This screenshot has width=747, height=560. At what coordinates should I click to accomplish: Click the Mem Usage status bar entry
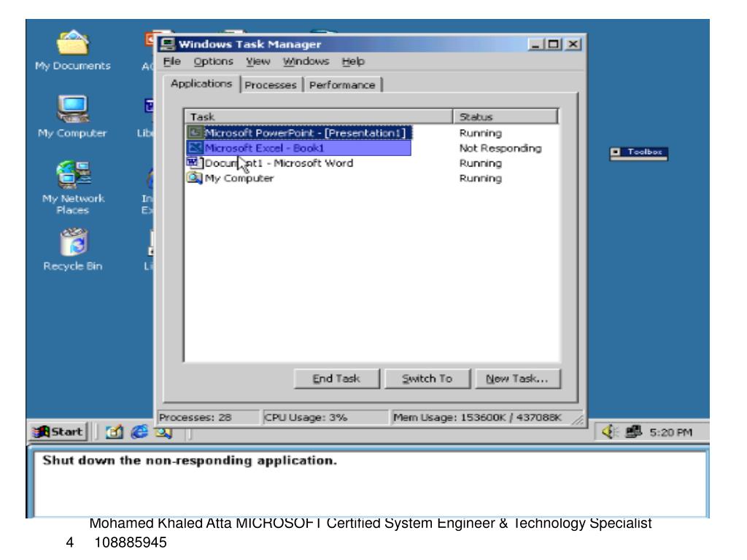pos(477,418)
